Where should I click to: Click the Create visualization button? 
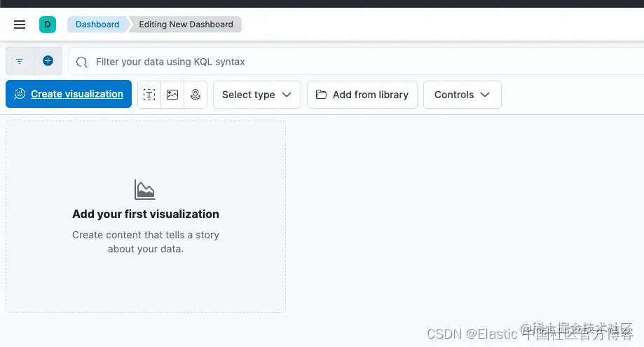point(69,94)
